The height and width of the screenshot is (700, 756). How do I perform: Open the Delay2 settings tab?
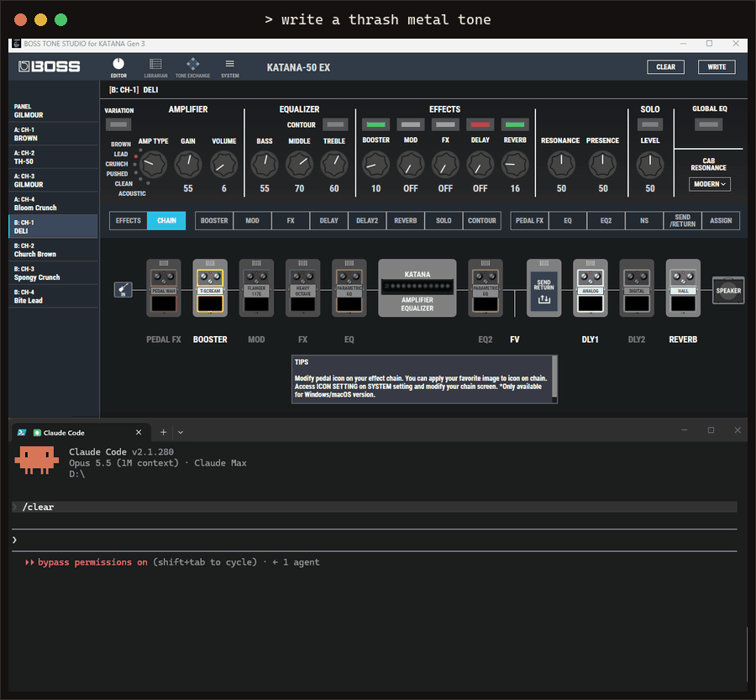coord(367,220)
